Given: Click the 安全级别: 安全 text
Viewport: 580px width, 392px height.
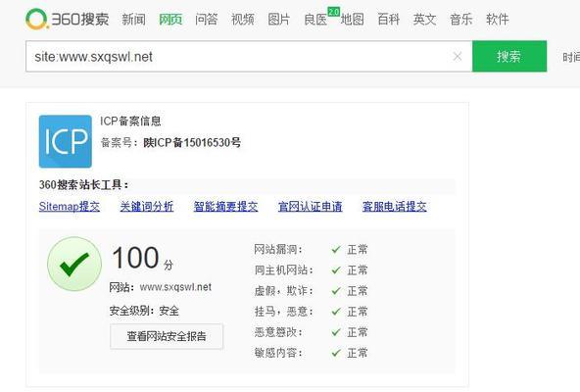Looking at the screenshot, I should (x=144, y=311).
